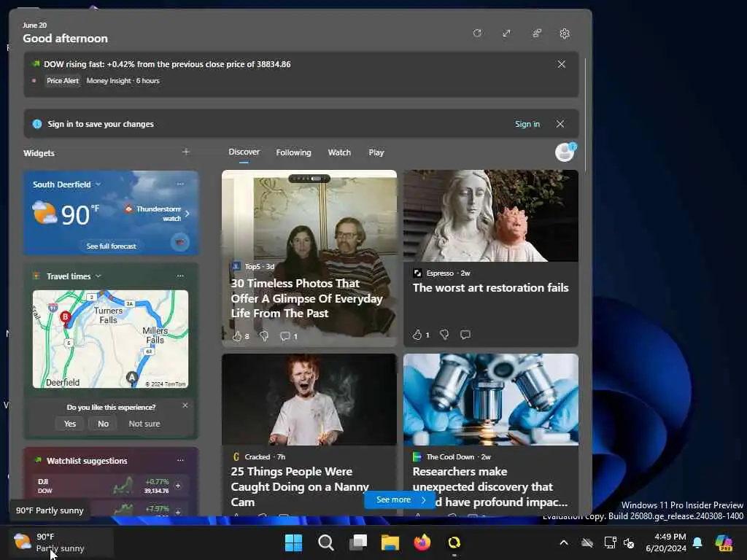This screenshot has height=560, width=747.
Task: Open the profile avatar
Action: pos(565,152)
